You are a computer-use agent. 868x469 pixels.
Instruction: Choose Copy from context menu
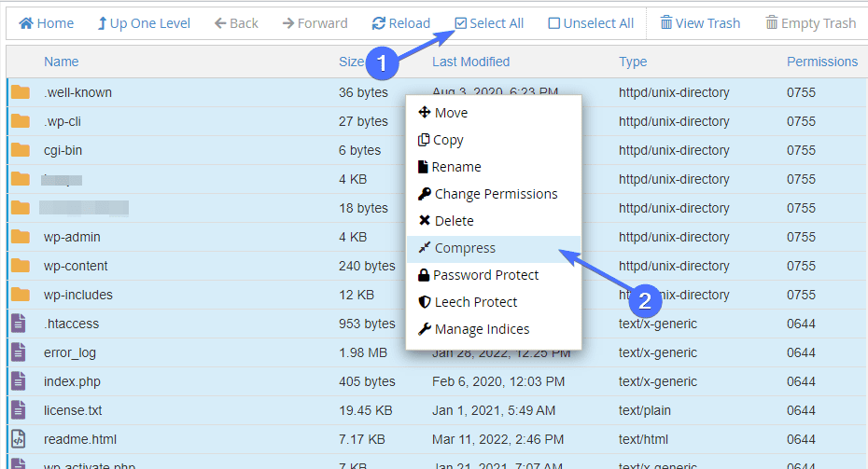(493, 140)
